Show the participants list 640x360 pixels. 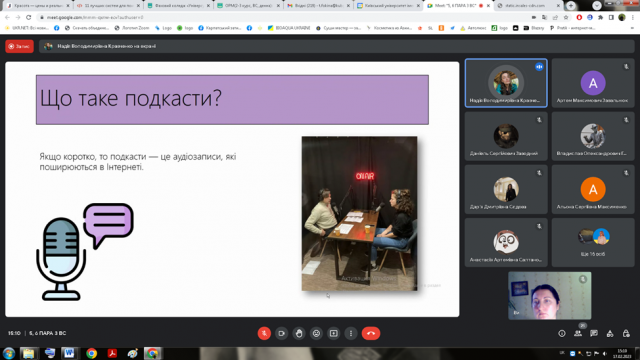578,333
